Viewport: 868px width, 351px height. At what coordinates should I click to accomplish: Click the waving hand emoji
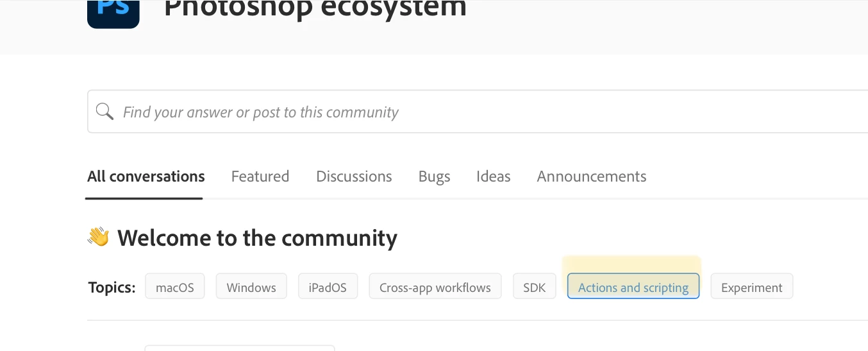click(x=99, y=237)
